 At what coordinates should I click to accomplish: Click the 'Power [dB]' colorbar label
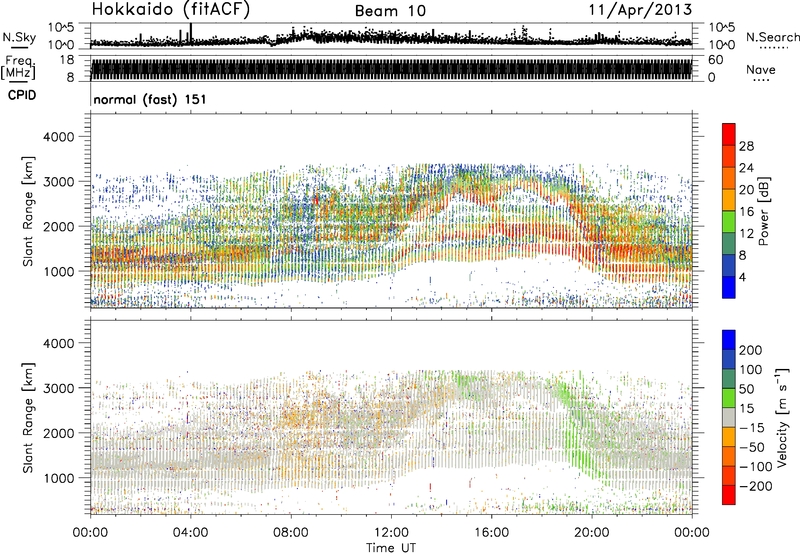point(763,211)
